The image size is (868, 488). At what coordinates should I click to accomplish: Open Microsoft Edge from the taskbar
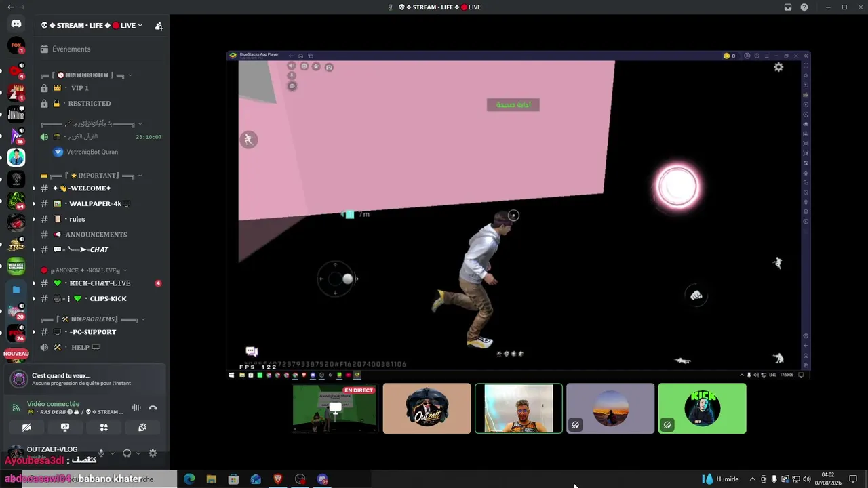coord(189,479)
